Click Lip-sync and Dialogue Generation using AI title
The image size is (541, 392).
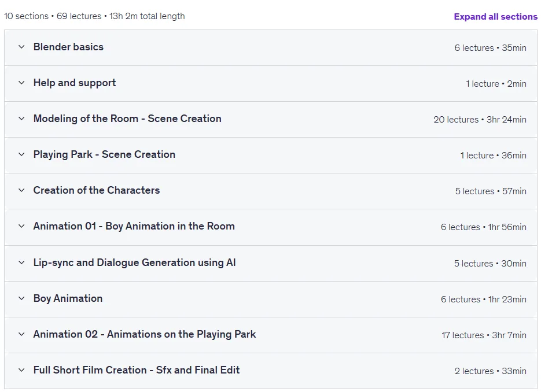pos(135,262)
